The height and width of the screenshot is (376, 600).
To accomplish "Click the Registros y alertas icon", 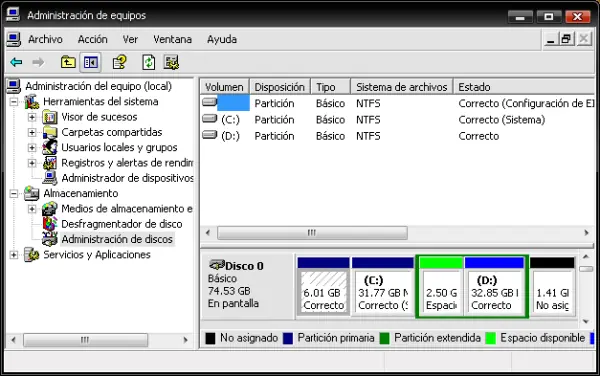I will click(50, 163).
